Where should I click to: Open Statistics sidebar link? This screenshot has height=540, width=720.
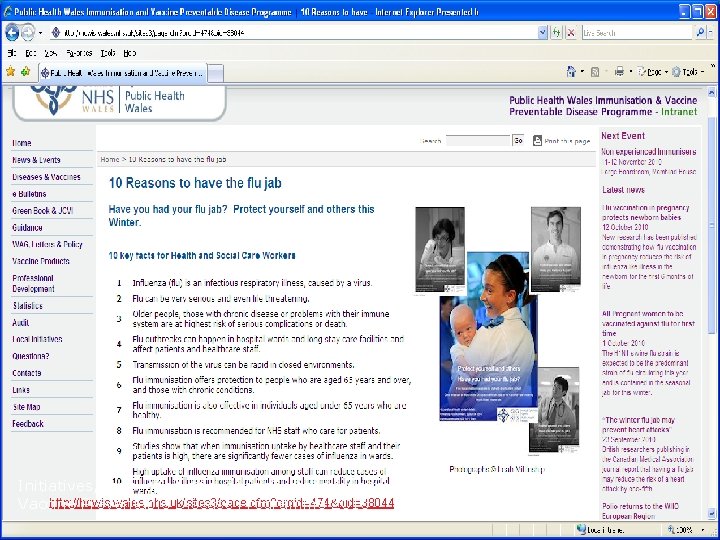coord(28,306)
